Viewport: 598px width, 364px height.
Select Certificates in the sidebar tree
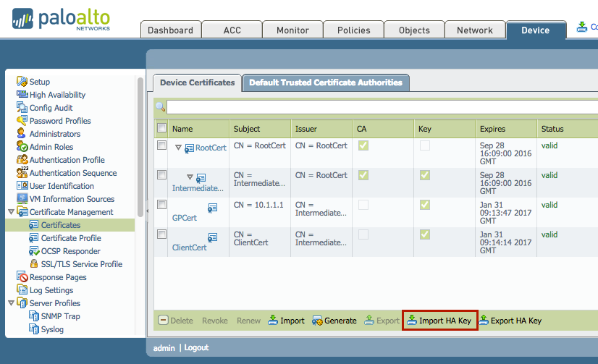click(x=70, y=225)
